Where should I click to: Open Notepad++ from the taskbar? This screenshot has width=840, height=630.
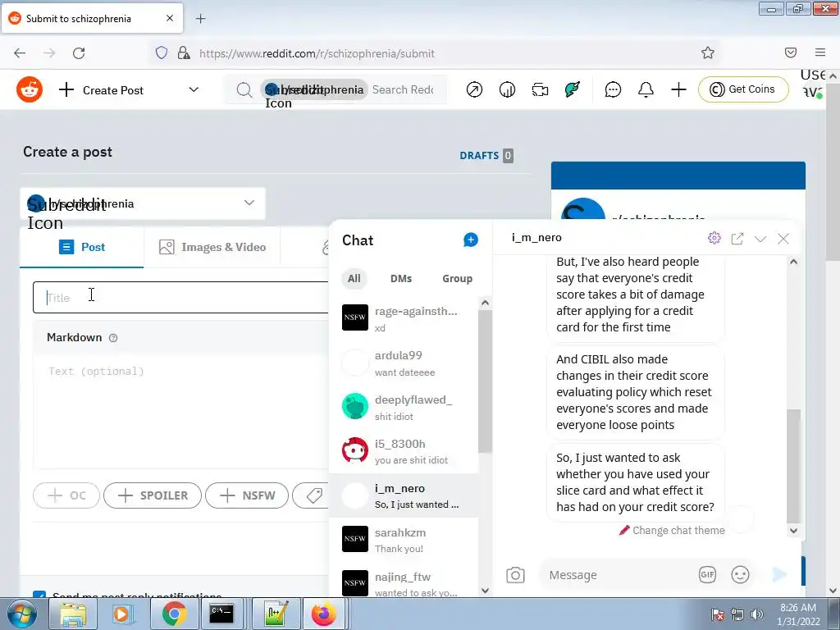[x=276, y=614]
